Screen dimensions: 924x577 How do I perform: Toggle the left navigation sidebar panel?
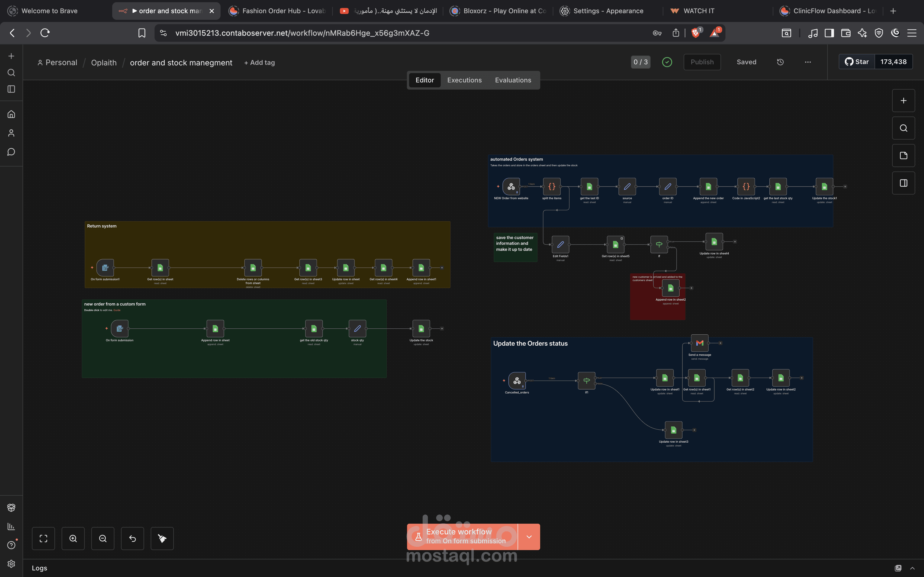[x=11, y=89]
